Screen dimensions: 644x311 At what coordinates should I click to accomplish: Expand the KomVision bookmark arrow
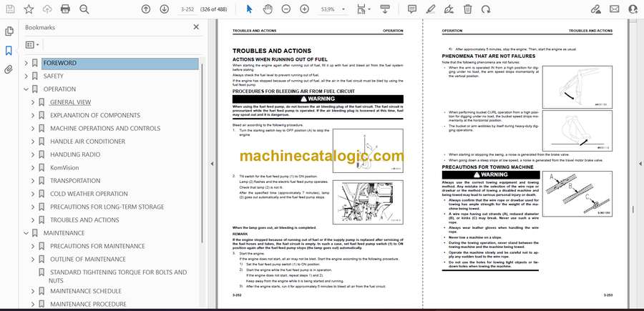(x=33, y=167)
